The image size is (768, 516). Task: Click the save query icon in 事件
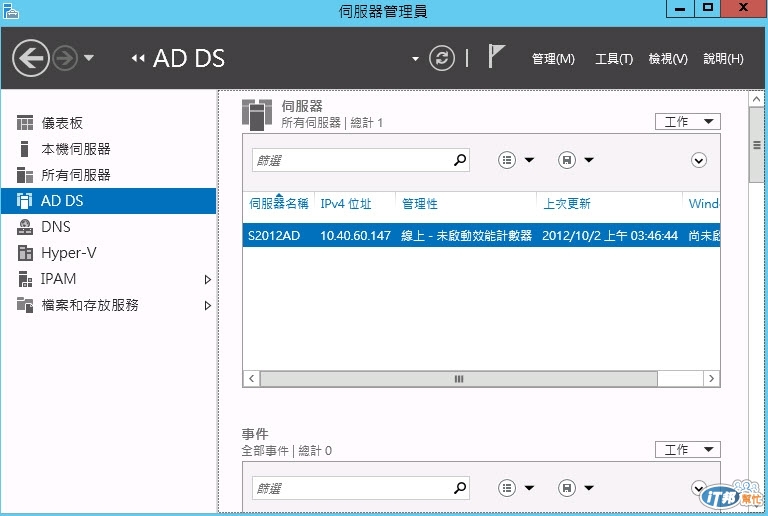click(x=567, y=488)
